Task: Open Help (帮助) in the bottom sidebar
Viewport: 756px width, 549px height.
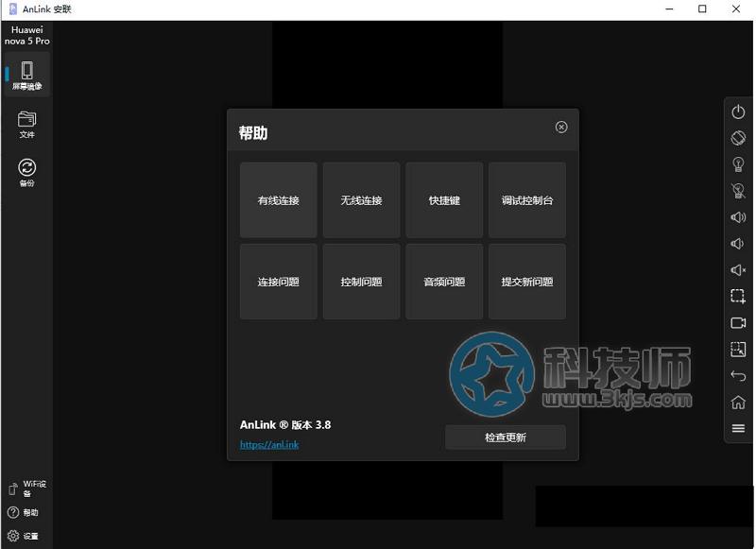Action: 23,512
